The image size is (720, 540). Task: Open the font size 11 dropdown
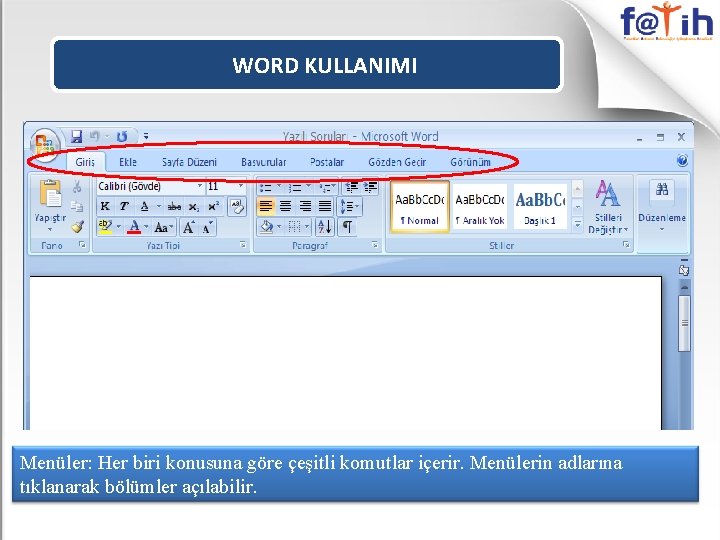coord(241,186)
